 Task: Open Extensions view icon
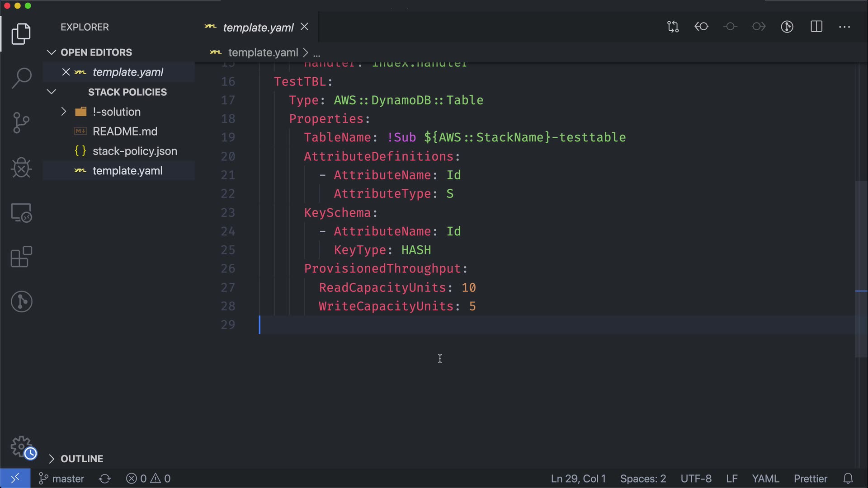(21, 257)
